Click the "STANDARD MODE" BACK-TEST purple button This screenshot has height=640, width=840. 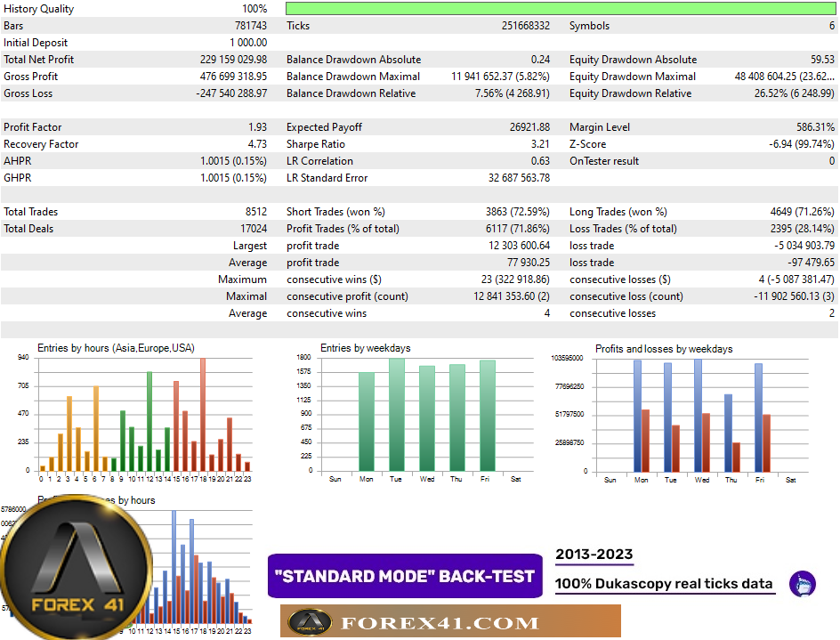[x=405, y=576]
